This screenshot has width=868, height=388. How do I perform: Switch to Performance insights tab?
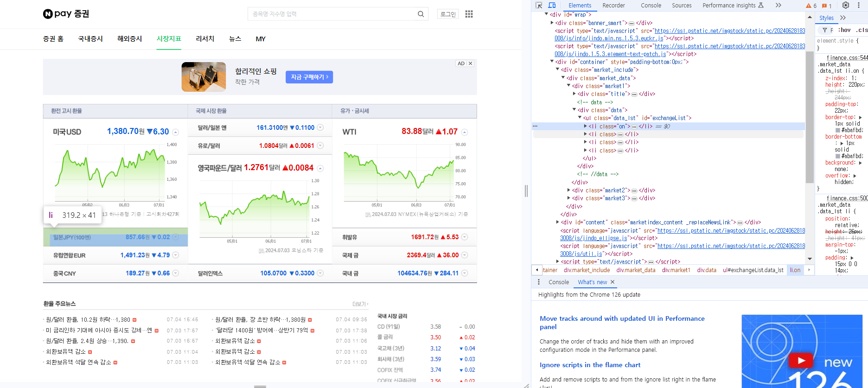pyautogui.click(x=733, y=6)
